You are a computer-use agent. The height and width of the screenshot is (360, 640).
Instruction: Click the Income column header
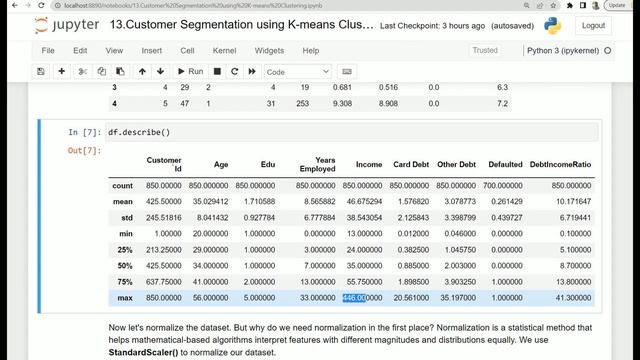pyautogui.click(x=369, y=164)
